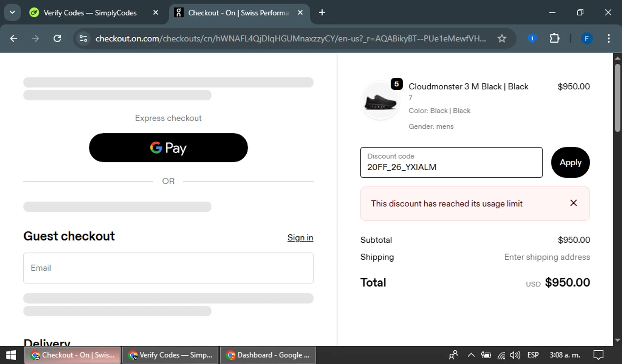Check battery status tray icon

click(x=486, y=355)
